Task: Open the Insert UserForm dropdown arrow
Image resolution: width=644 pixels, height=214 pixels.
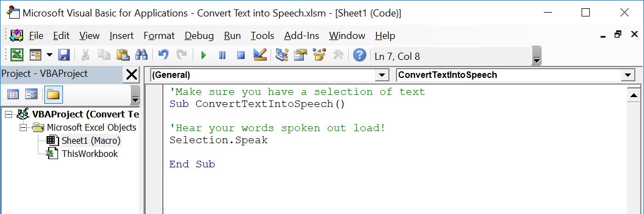Action: (49, 55)
